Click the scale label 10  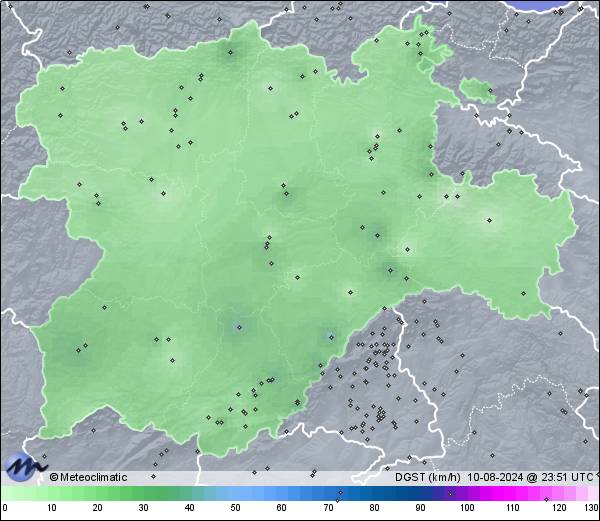pyautogui.click(x=52, y=508)
